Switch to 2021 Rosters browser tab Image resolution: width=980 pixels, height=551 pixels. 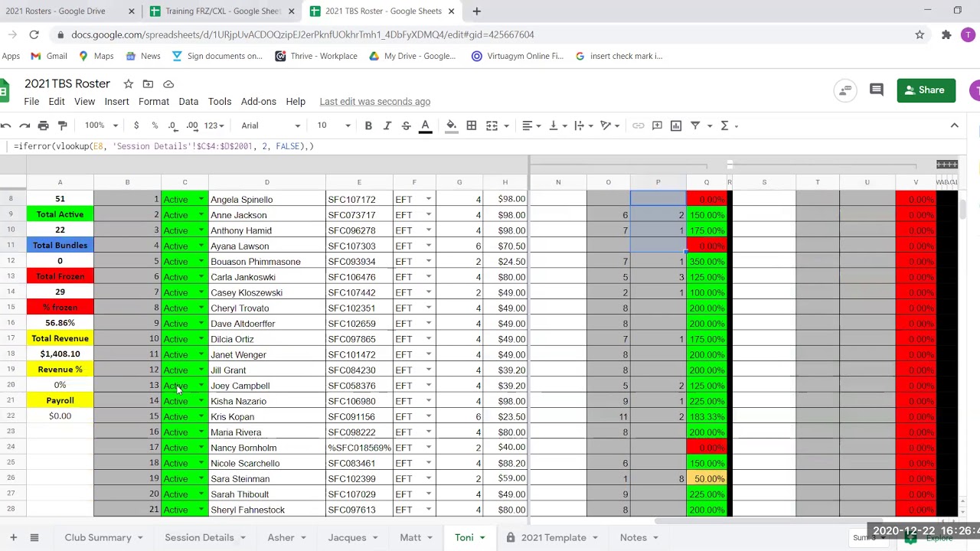(x=55, y=11)
